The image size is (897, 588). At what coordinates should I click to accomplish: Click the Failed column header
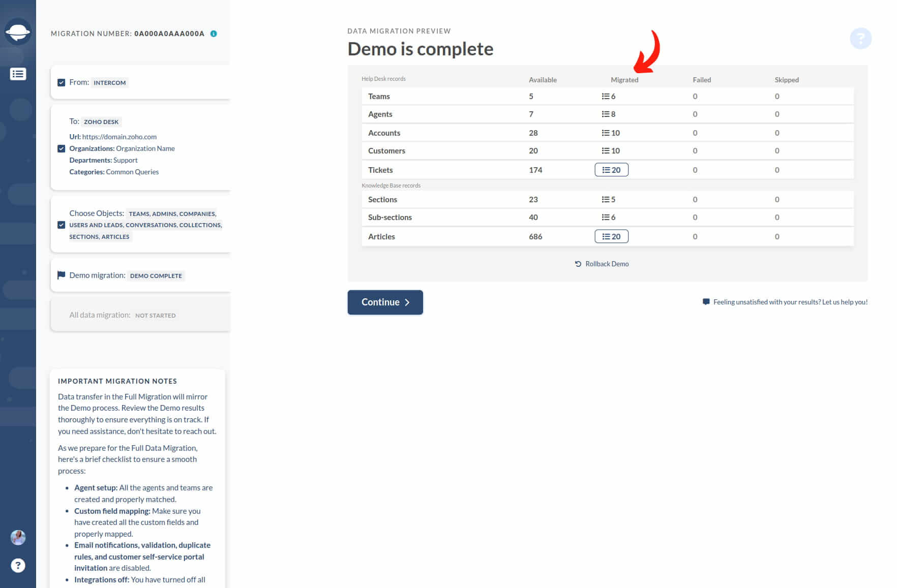[x=702, y=80]
